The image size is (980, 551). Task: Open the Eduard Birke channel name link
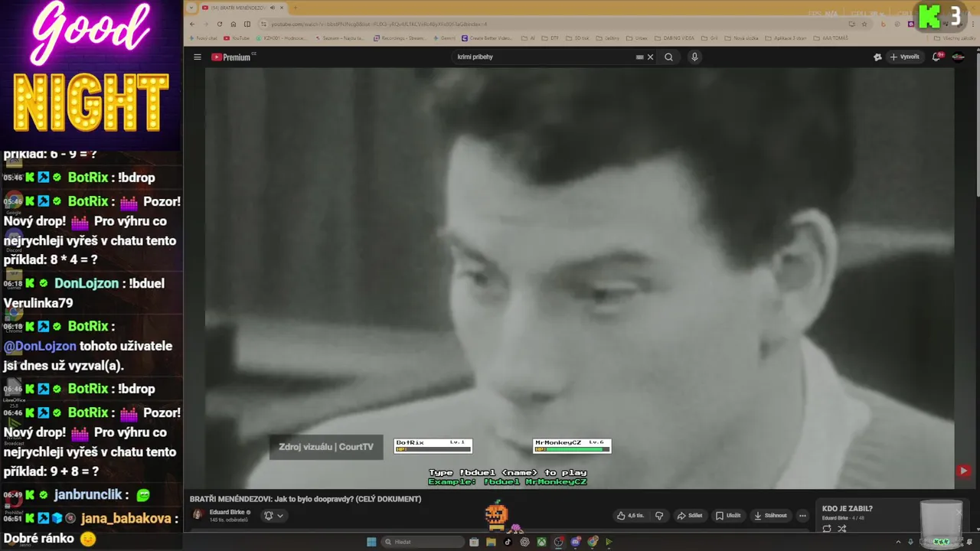point(227,512)
